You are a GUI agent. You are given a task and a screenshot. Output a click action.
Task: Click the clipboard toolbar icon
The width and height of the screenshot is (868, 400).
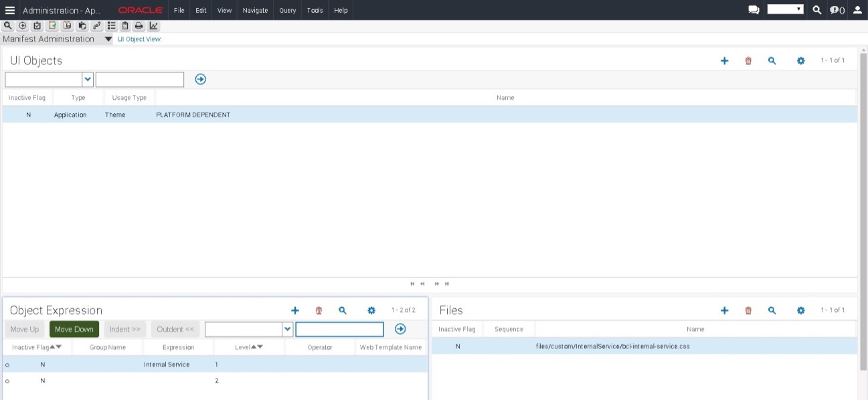tap(125, 26)
